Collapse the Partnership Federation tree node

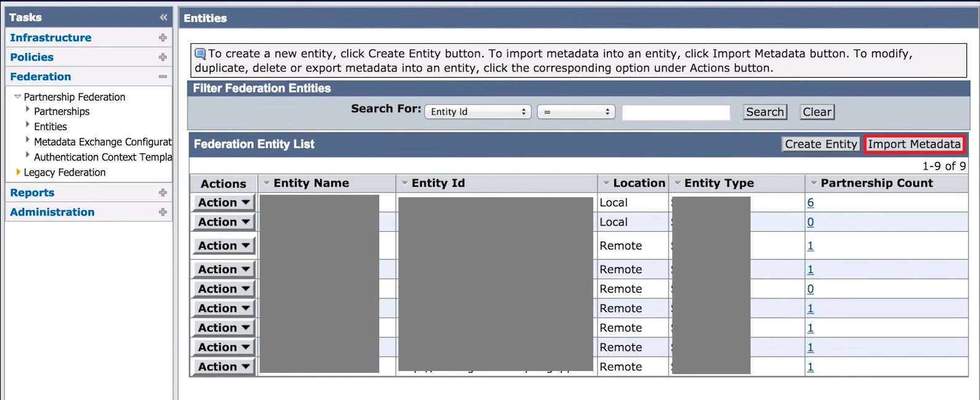pyautogui.click(x=17, y=97)
